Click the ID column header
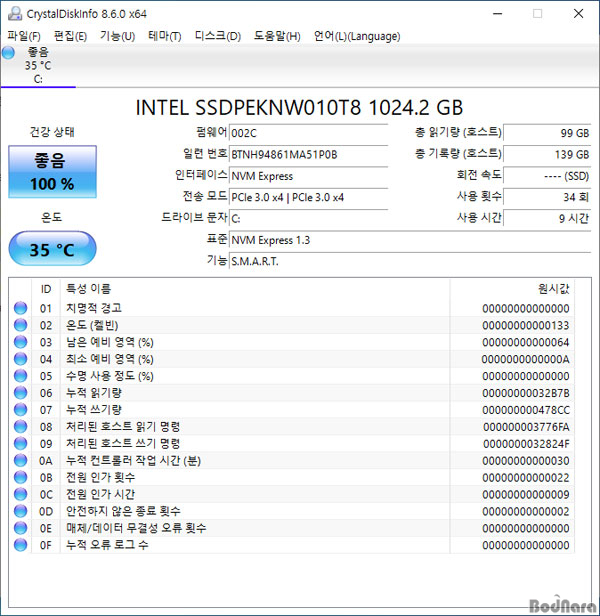Screen dimensions: 600x616 pos(46,289)
